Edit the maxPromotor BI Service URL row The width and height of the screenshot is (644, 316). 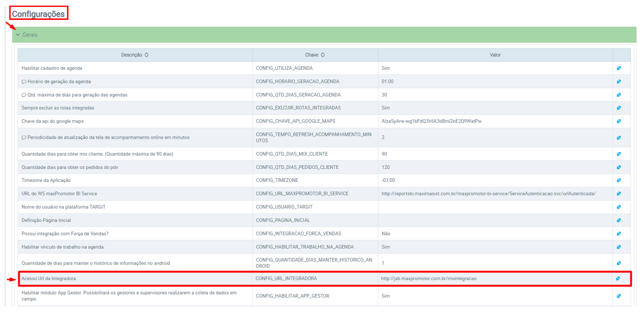(619, 194)
